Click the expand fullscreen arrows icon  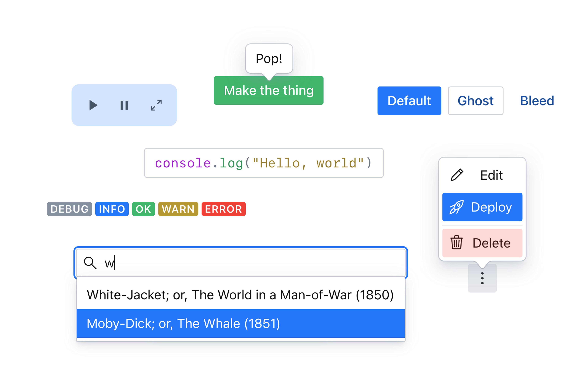156,105
